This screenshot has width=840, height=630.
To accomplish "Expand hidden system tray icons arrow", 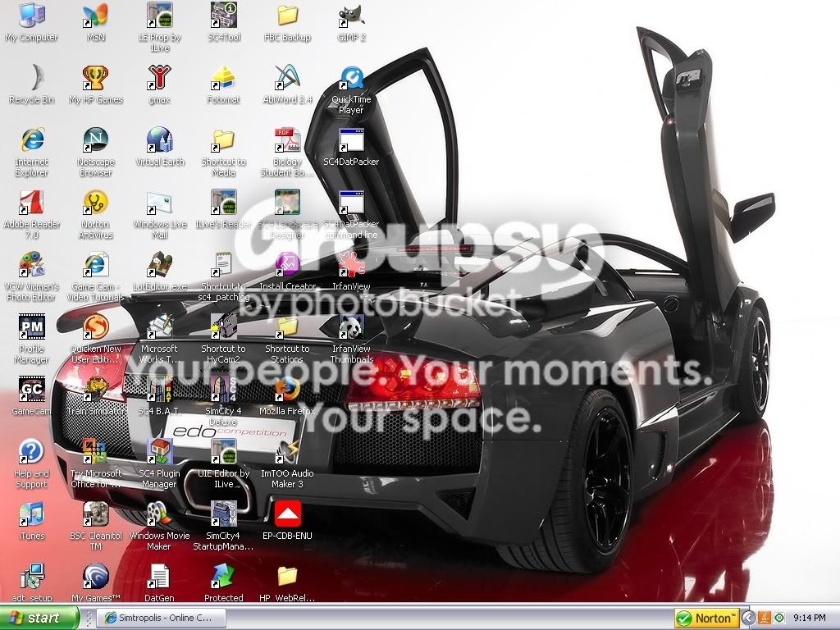I will pos(748,618).
